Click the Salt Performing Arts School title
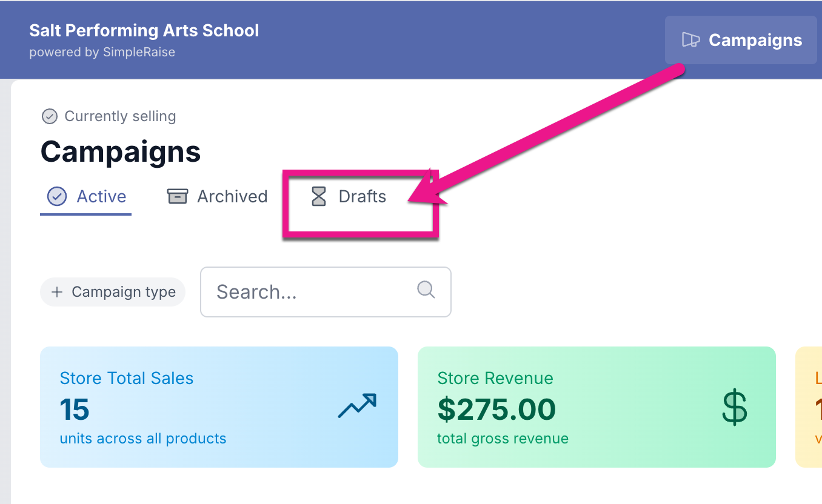The height and width of the screenshot is (504, 822). point(144,30)
